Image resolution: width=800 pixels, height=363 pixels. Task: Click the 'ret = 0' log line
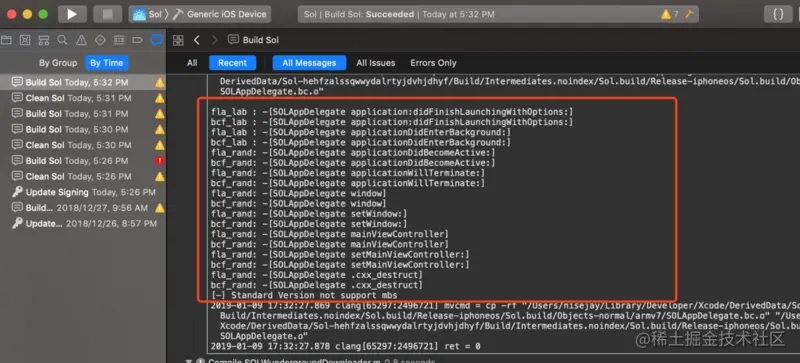click(x=345, y=346)
